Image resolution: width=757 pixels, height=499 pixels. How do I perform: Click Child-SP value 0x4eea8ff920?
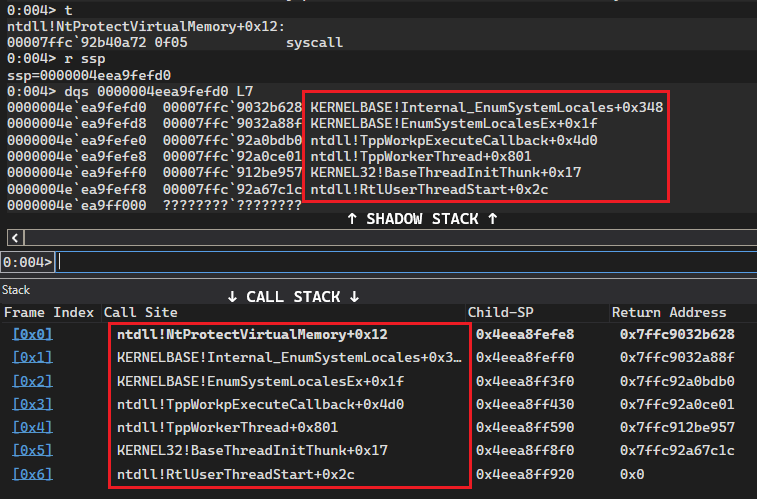click(x=525, y=474)
